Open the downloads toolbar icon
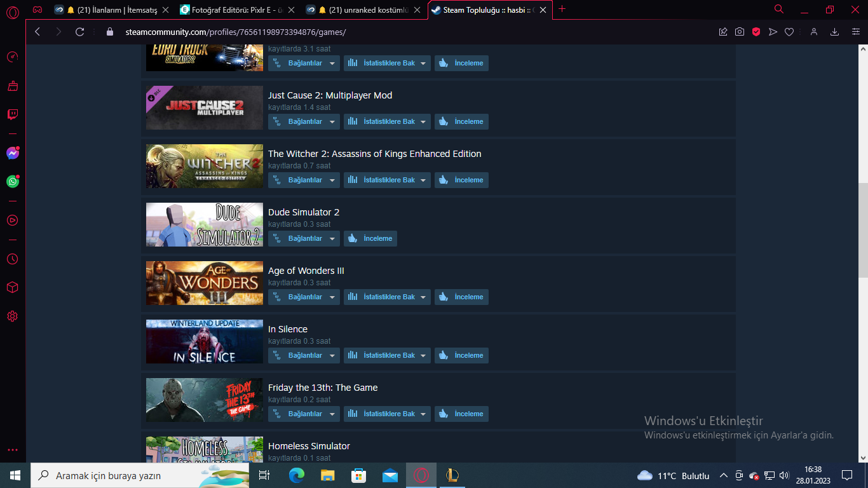 835,32
